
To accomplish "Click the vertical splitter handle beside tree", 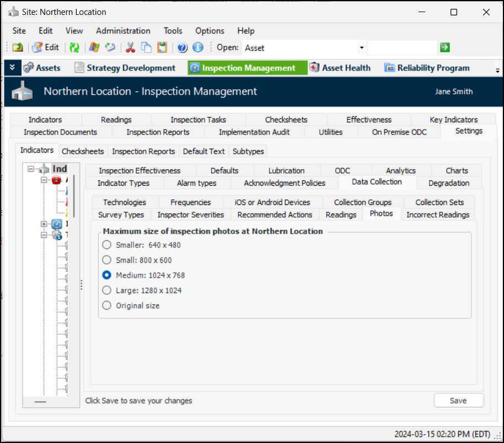I will click(82, 285).
